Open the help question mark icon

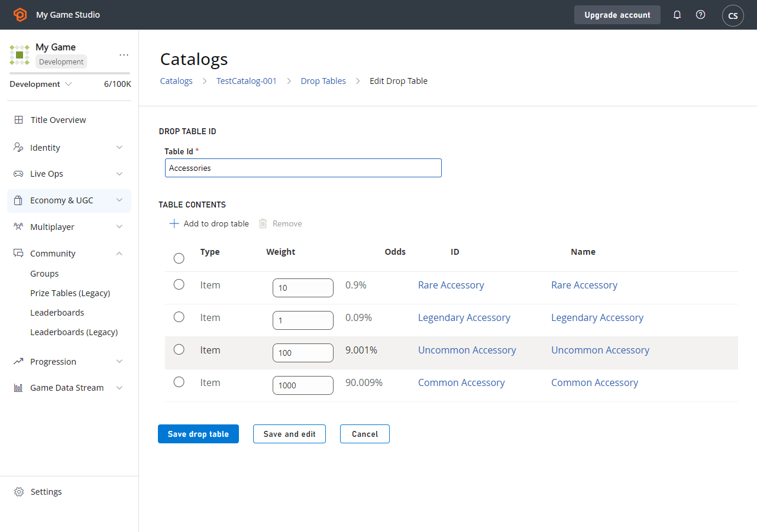pyautogui.click(x=700, y=15)
